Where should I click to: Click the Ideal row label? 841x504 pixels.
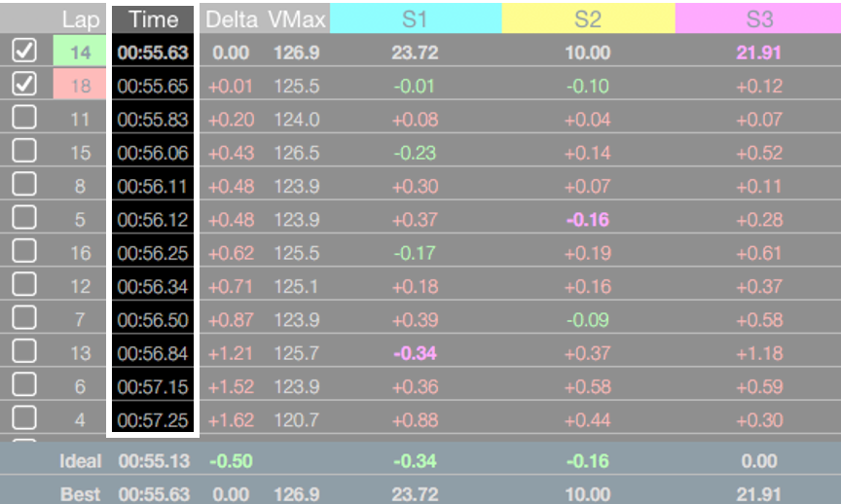[x=81, y=461]
